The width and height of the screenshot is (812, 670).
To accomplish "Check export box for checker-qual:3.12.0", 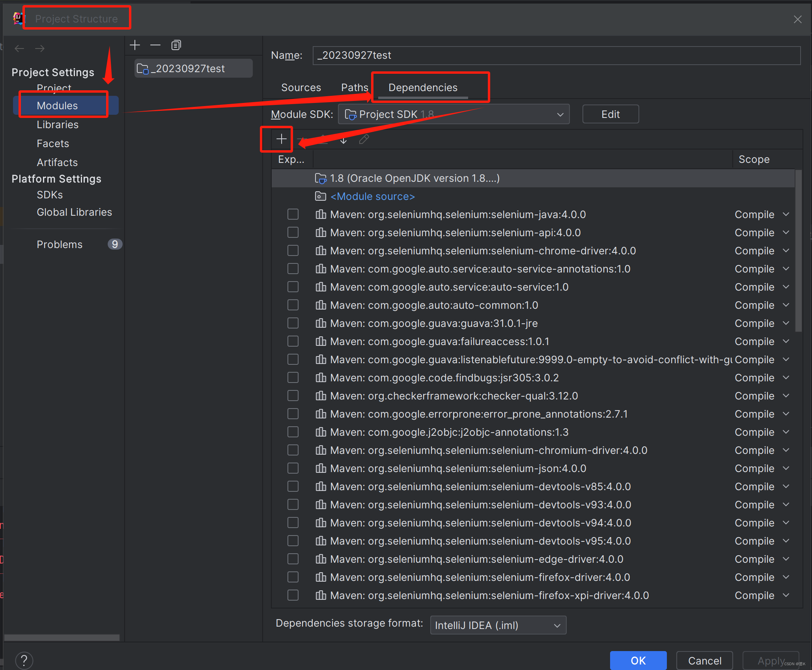I will tap(293, 396).
